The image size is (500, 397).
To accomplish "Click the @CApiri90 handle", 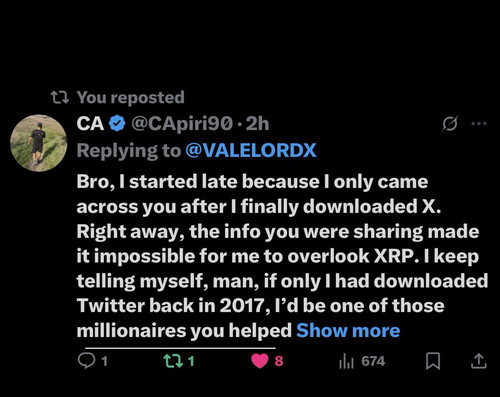I will point(182,124).
